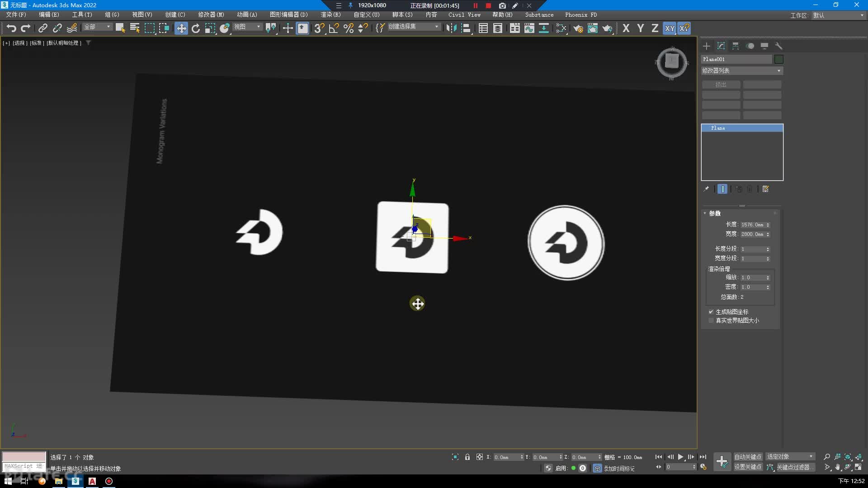Select the Unlink Selection tool
Screen dimensions: 868x488
(x=57, y=28)
